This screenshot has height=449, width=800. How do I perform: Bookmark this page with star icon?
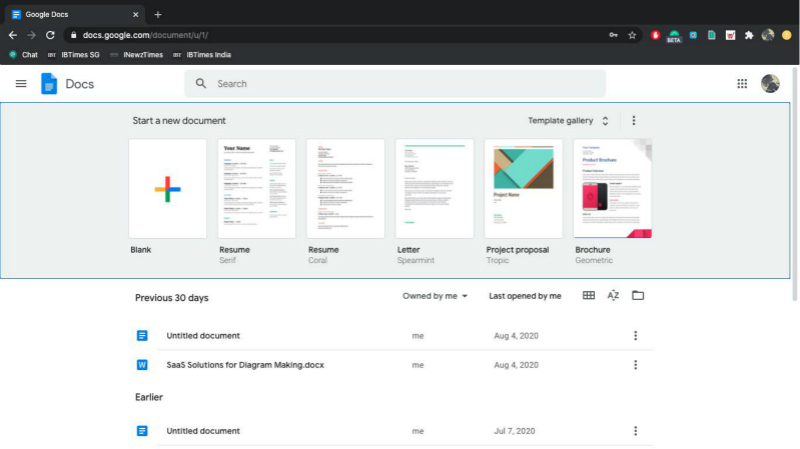[632, 35]
